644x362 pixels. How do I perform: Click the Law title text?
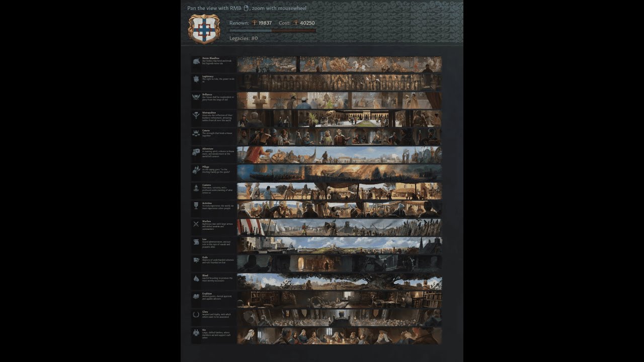204,239
